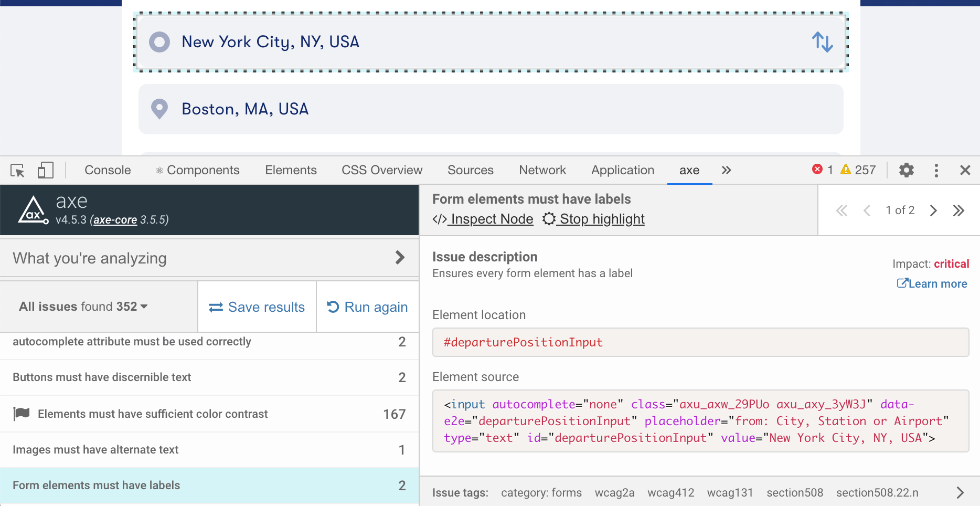980x506 pixels.
Task: Select the inspect element cursor tool
Action: tap(16, 170)
